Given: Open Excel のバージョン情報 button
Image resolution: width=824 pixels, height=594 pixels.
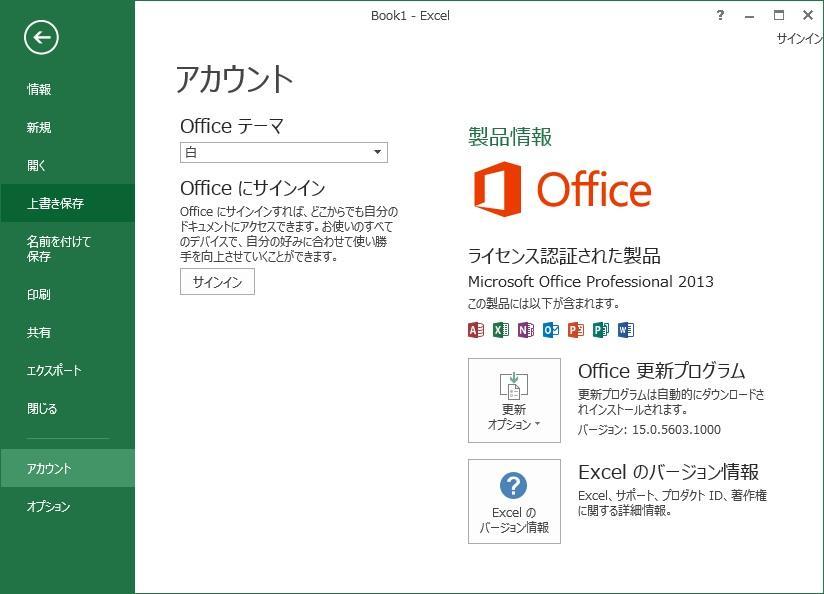Looking at the screenshot, I should 514,501.
